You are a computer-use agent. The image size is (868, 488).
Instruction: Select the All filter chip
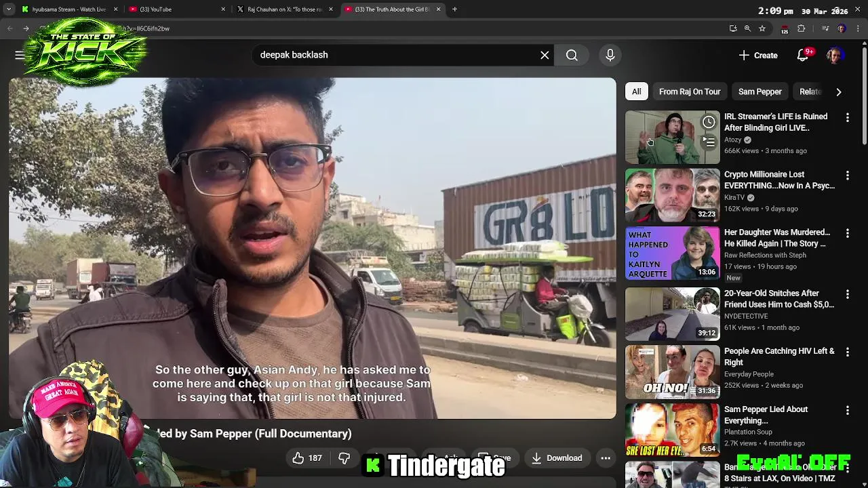(636, 91)
